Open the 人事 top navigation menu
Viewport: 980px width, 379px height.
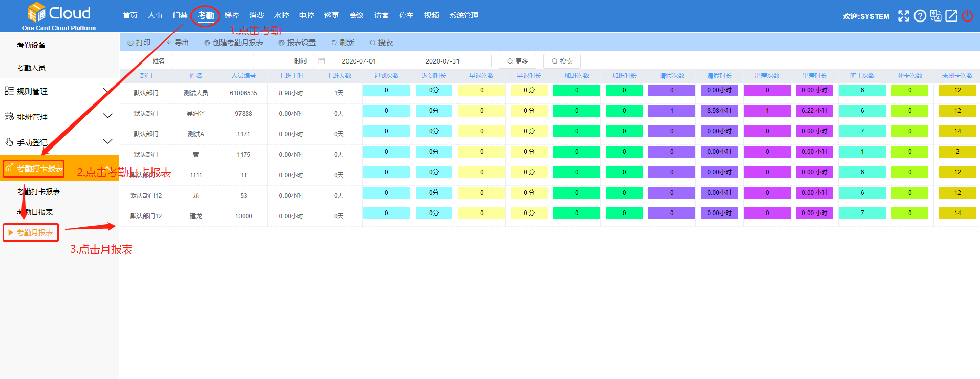tap(155, 15)
